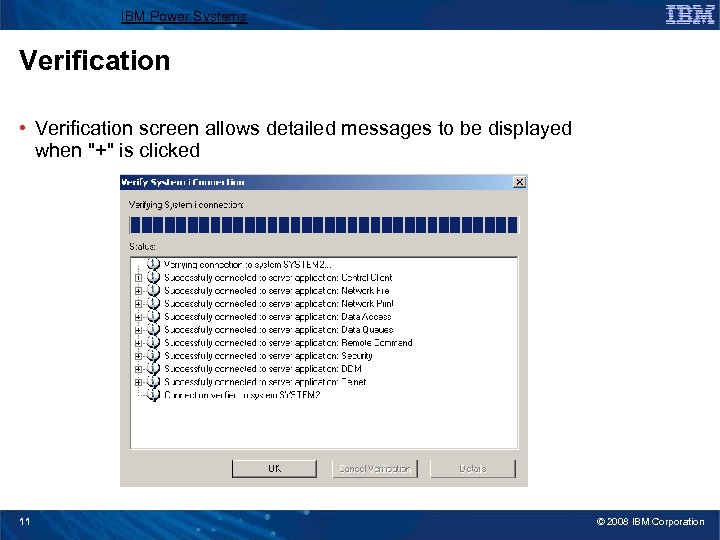Select the DDM status message text
Image resolution: width=720 pixels, height=540 pixels.
point(263,369)
